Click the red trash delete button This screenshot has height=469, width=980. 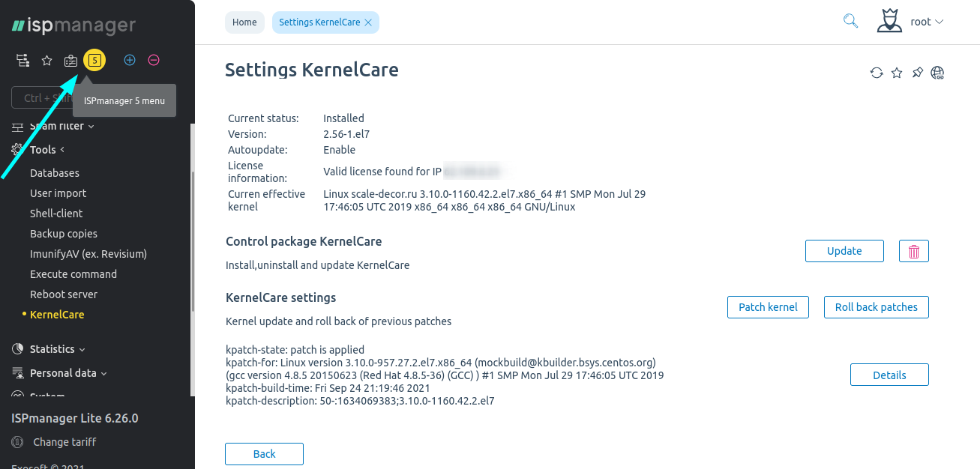click(914, 251)
